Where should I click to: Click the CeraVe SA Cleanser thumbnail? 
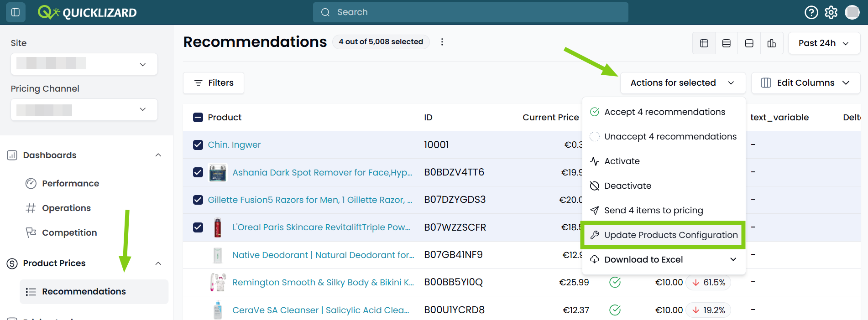pos(218,310)
